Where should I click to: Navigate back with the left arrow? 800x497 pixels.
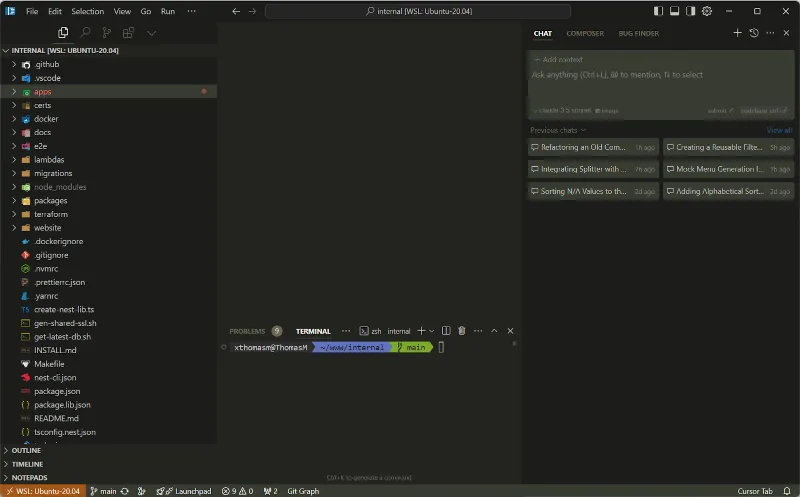tap(236, 11)
